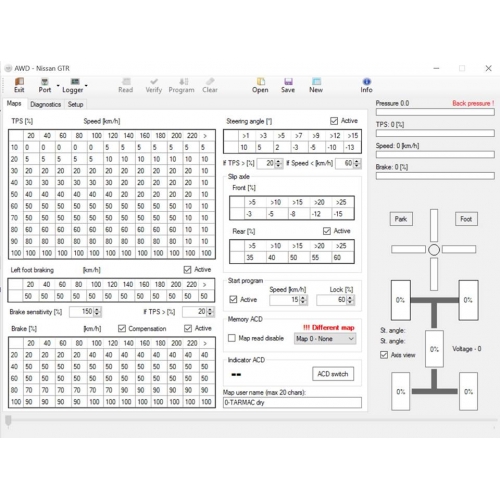Click the Foot button

(466, 219)
